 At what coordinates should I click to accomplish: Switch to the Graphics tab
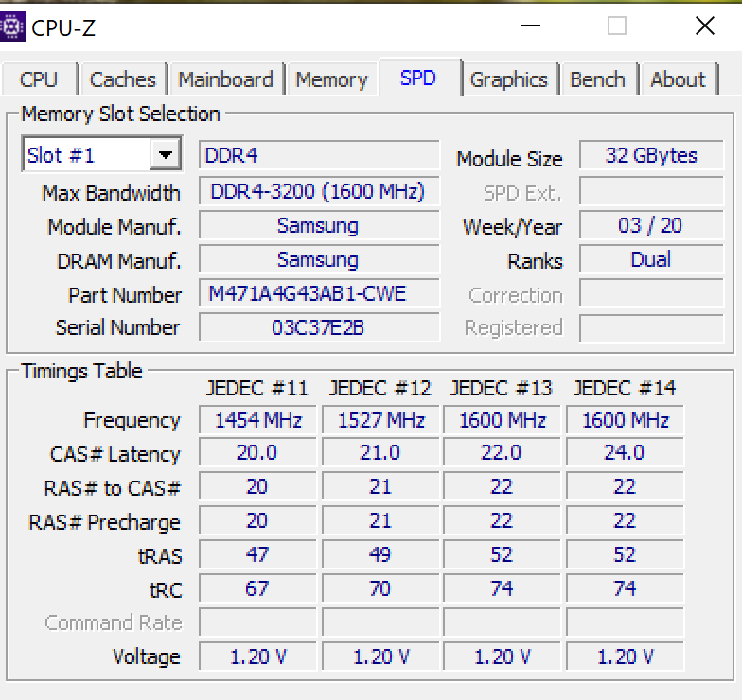pyautogui.click(x=509, y=79)
